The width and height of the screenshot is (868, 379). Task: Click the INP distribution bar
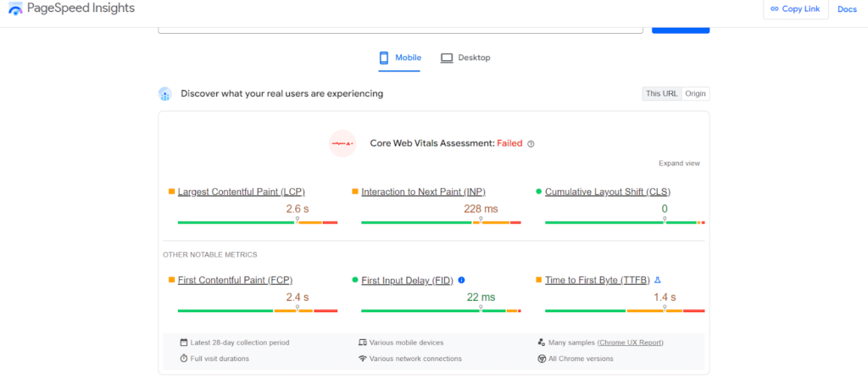441,222
